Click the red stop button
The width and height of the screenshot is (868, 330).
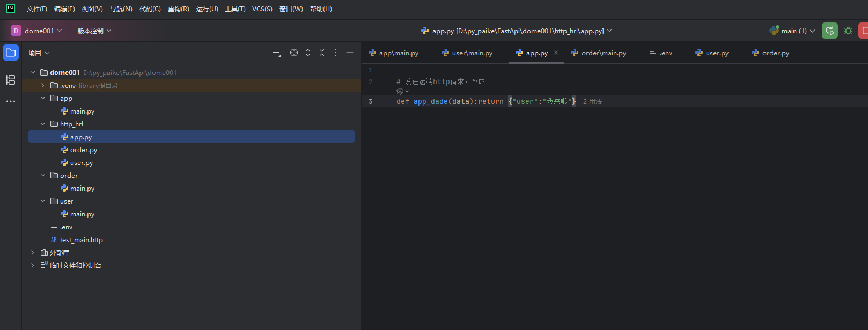tap(863, 31)
